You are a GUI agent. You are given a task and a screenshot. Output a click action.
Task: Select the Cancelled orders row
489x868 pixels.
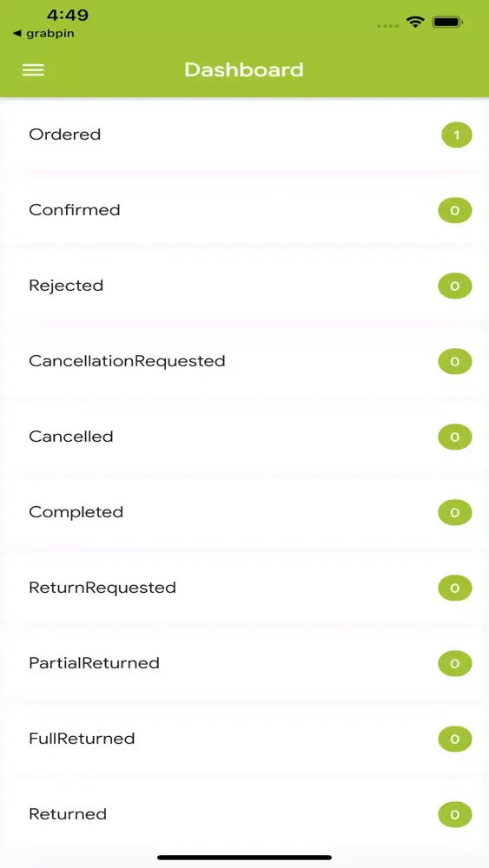(244, 437)
